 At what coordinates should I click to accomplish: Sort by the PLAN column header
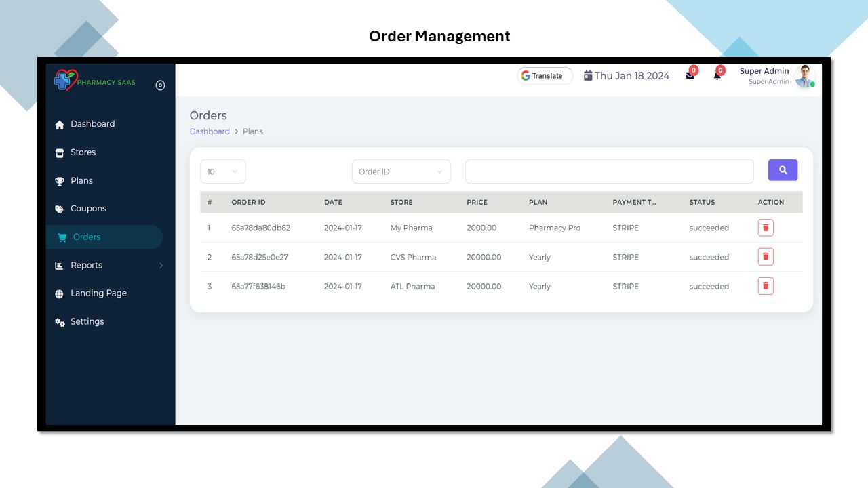tap(538, 202)
